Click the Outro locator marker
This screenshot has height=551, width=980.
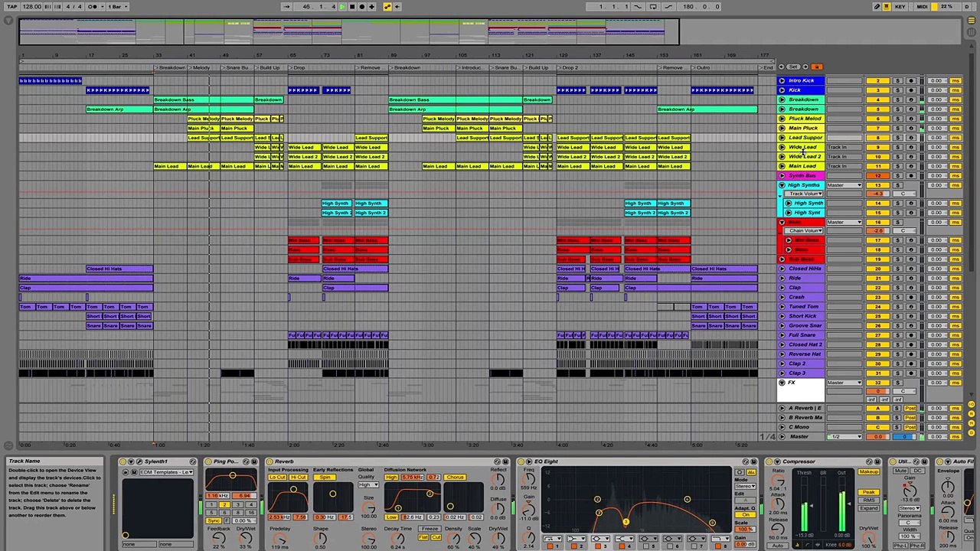703,67
